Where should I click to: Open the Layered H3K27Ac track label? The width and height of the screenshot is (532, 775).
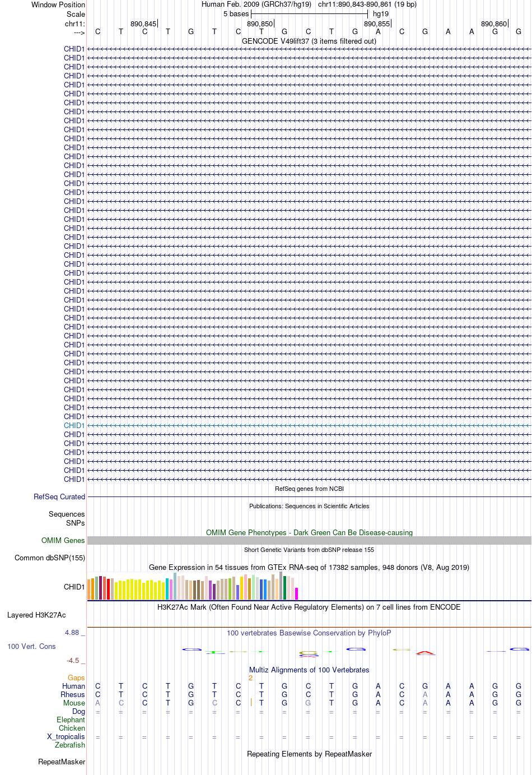coord(36,615)
